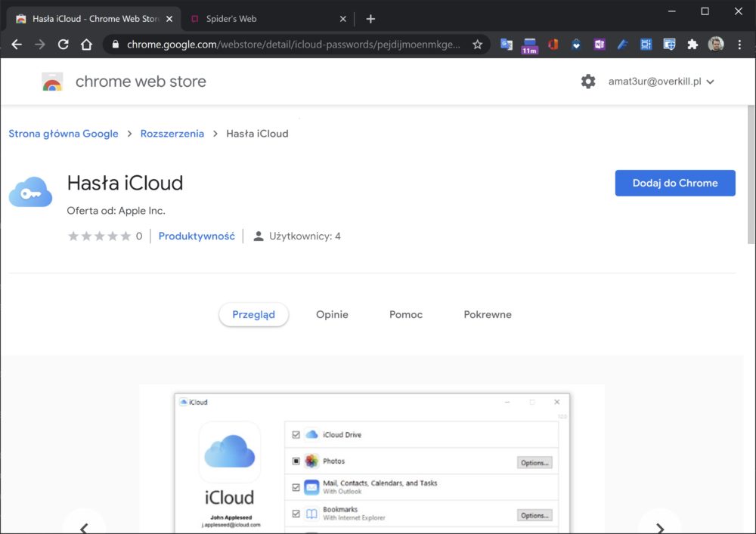The image size is (756, 534).
Task: Open the Chrome profile avatar
Action: tap(716, 45)
